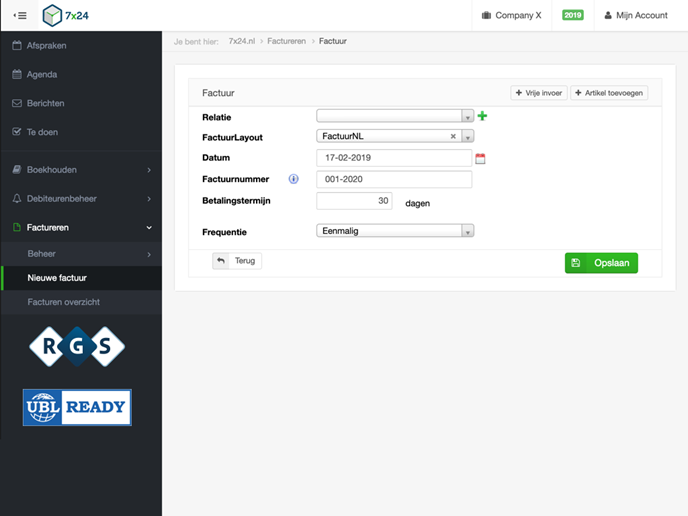
Task: Clear the FactuurNL layout selection
Action: click(453, 137)
